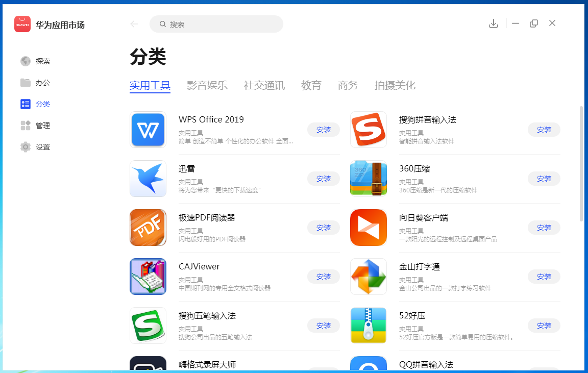
Task: Open the 搜狗五笔输入法 green icon
Action: [148, 326]
